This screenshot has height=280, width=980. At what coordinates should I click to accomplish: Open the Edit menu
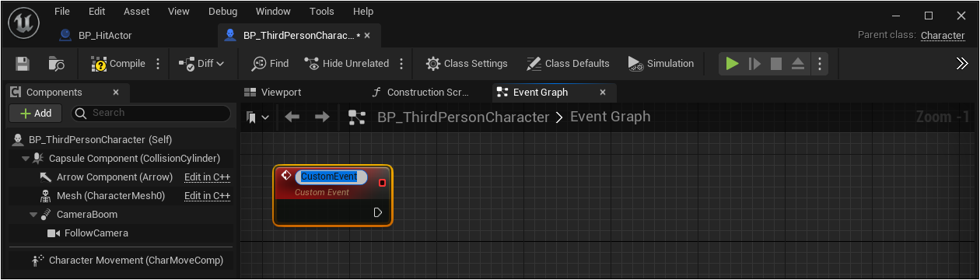click(x=97, y=12)
